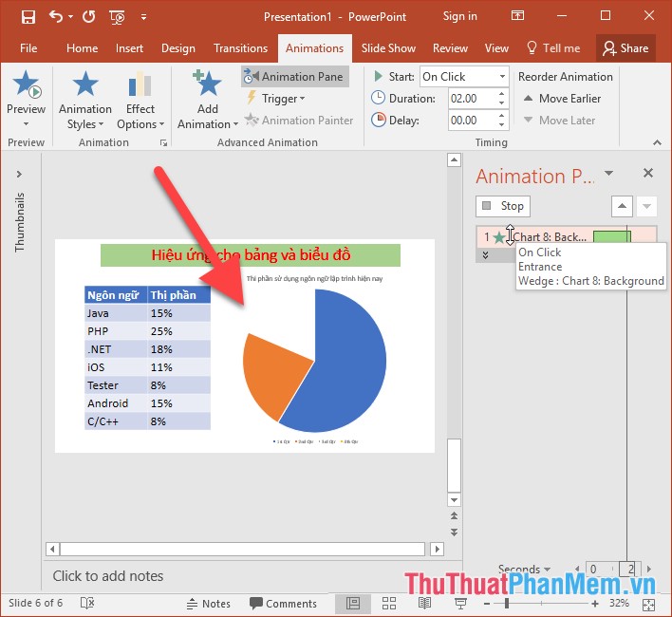
Task: Open Effect Options dropdown
Action: pos(140,101)
